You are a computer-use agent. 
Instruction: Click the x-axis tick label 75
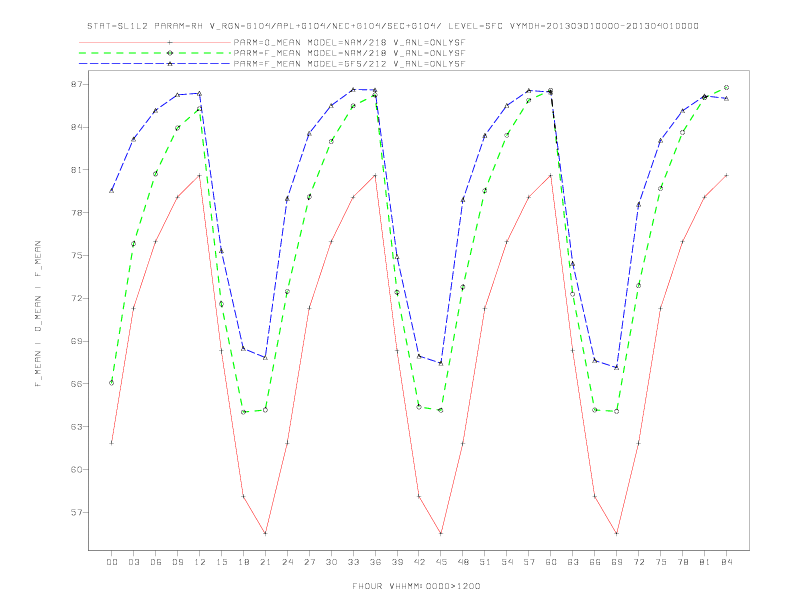(661, 562)
